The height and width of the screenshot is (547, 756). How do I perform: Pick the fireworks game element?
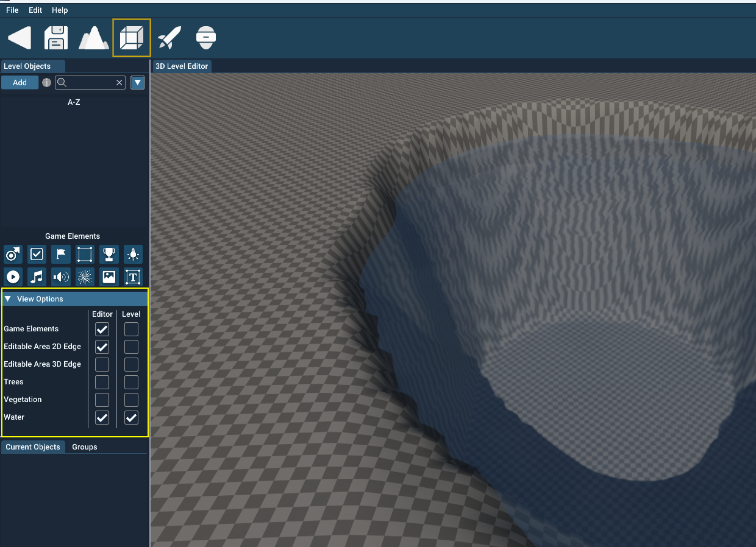[x=85, y=277]
